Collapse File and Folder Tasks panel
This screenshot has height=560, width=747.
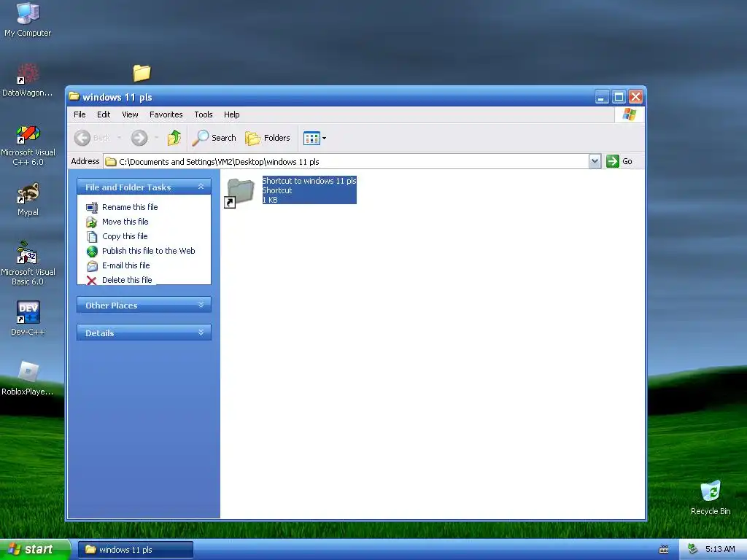point(201,187)
